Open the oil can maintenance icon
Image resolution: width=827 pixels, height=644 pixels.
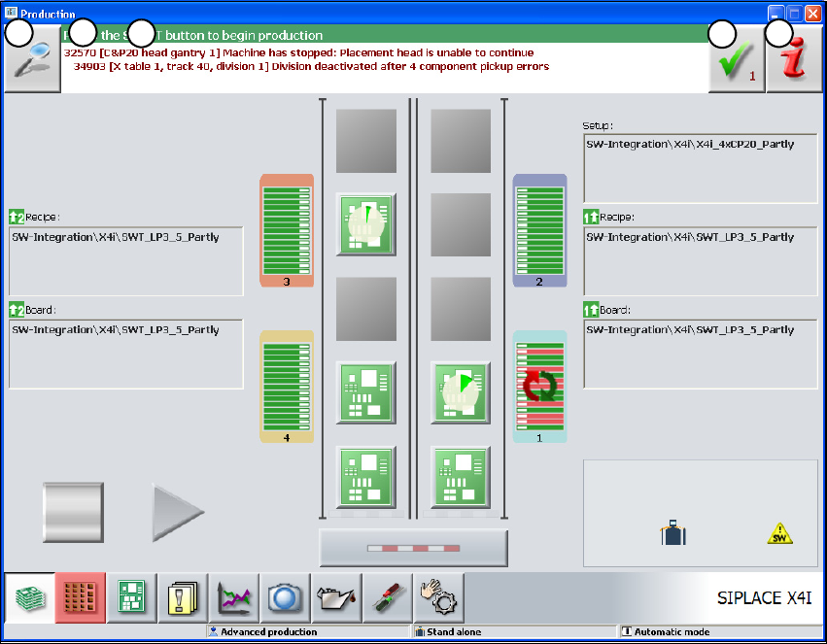tap(336, 597)
